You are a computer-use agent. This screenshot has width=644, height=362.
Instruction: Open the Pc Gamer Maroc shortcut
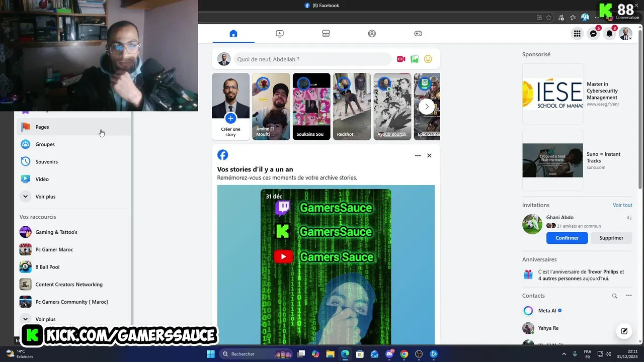[x=74, y=249]
